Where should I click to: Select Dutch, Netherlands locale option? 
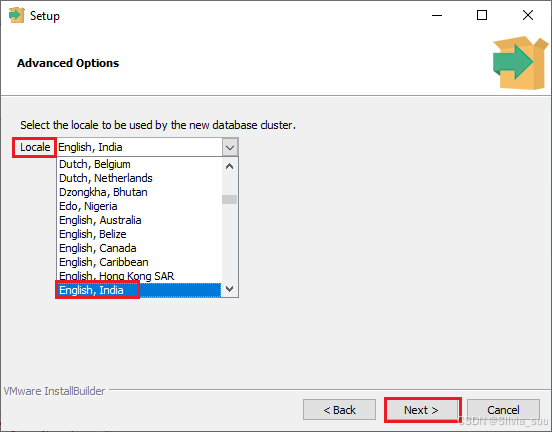(x=139, y=178)
